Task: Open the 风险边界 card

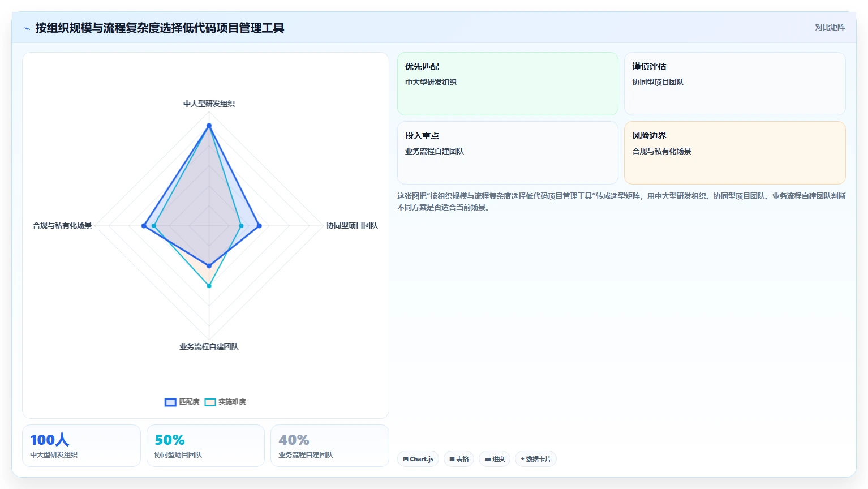Action: pyautogui.click(x=734, y=153)
